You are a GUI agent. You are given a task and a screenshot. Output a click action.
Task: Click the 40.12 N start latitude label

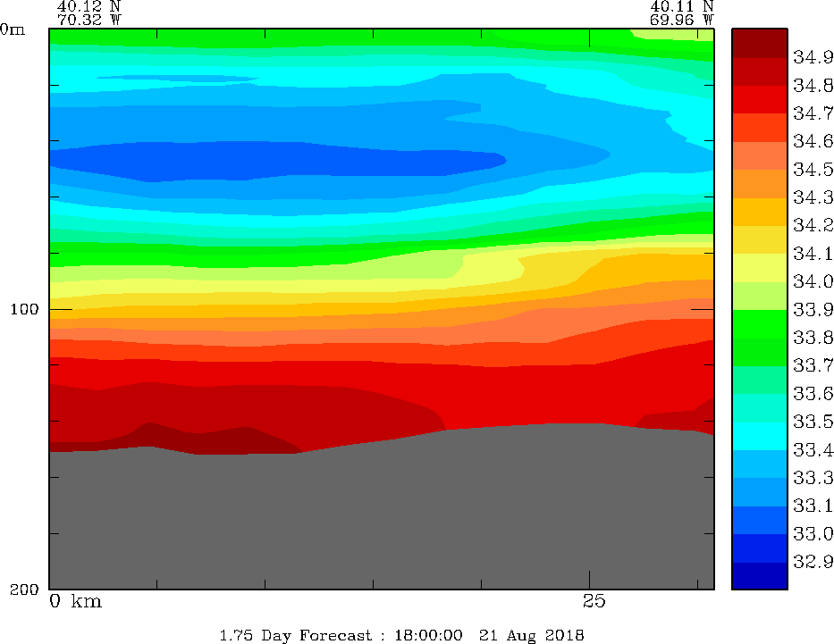[88, 6]
